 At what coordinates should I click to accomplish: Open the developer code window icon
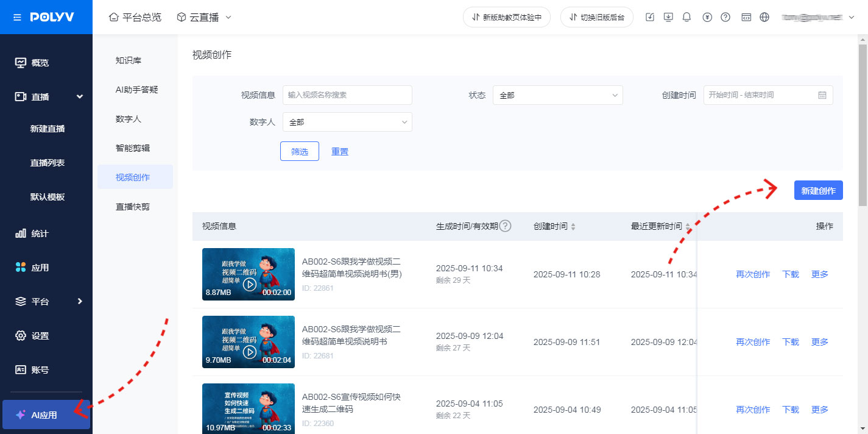click(746, 17)
